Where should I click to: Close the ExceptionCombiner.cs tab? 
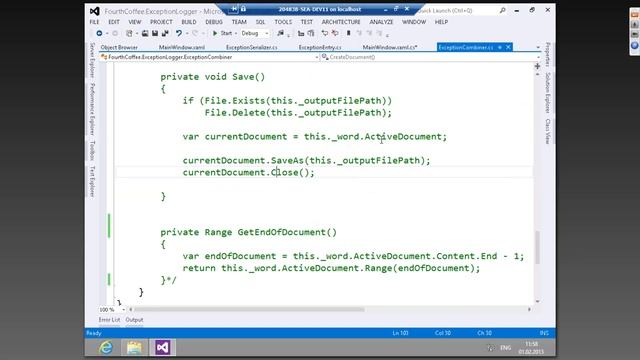(x=508, y=47)
